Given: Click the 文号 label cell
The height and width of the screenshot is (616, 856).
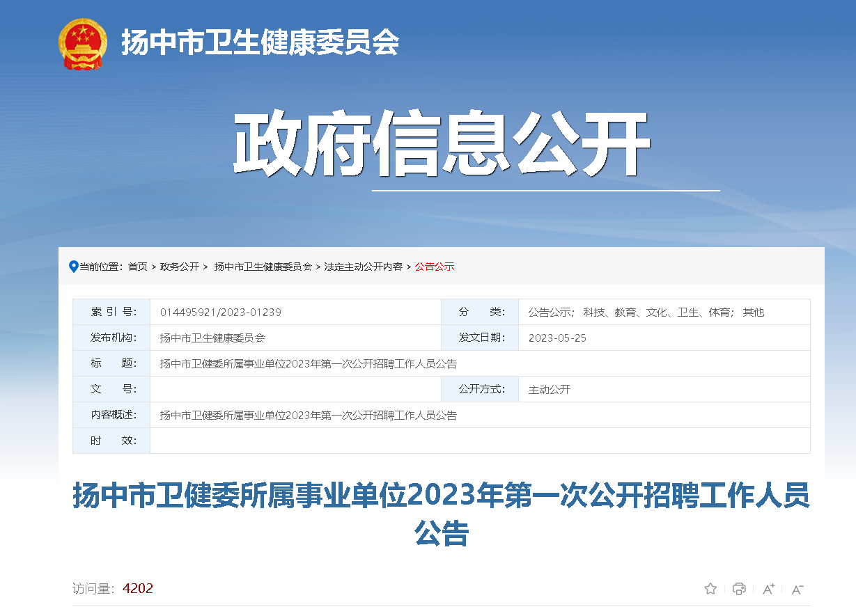Looking at the screenshot, I should click(111, 389).
